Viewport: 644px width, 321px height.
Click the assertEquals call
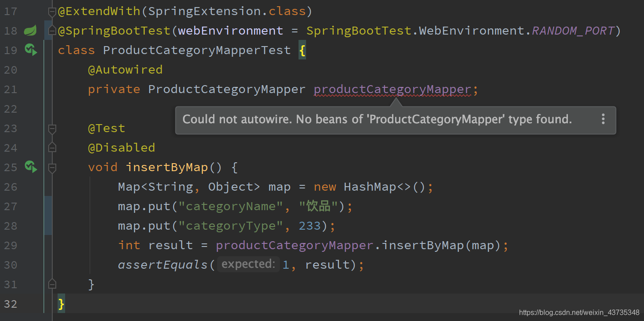point(163,265)
